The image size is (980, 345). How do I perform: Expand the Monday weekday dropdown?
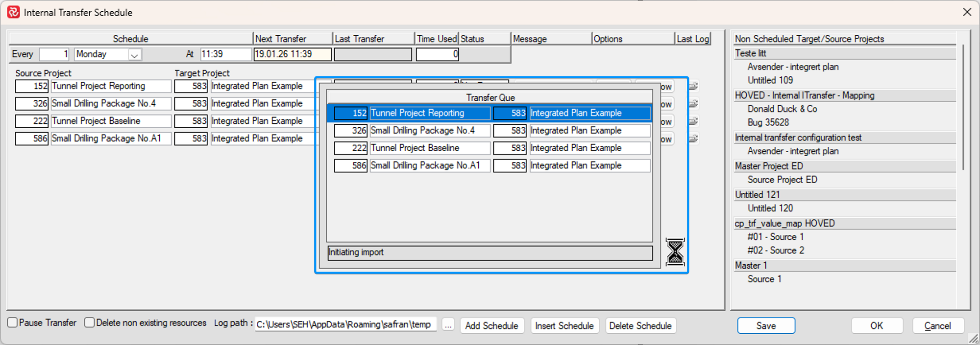(x=134, y=55)
